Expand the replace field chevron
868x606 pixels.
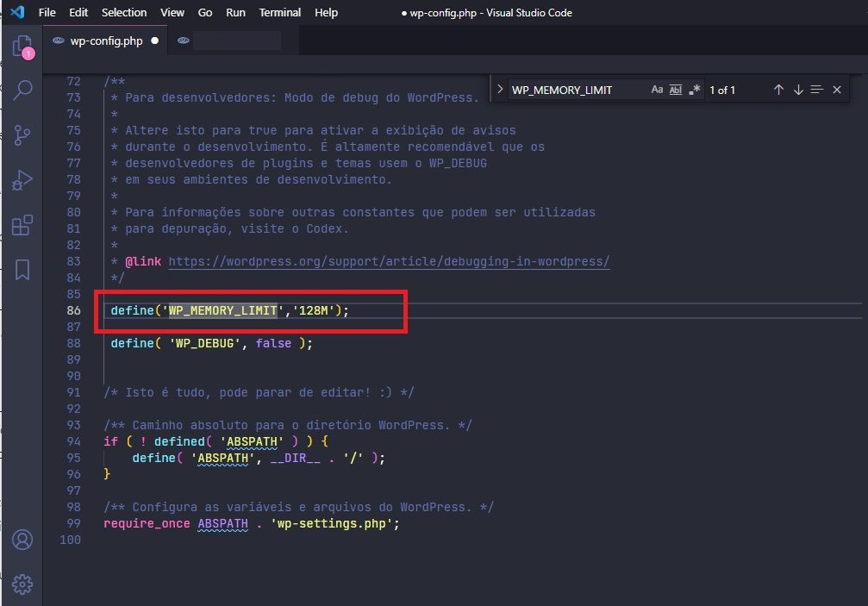click(499, 89)
